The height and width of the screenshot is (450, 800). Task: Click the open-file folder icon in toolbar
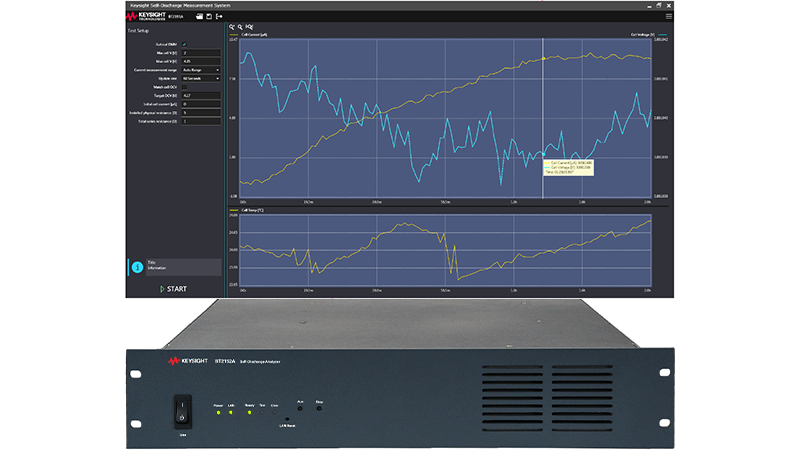click(x=199, y=16)
